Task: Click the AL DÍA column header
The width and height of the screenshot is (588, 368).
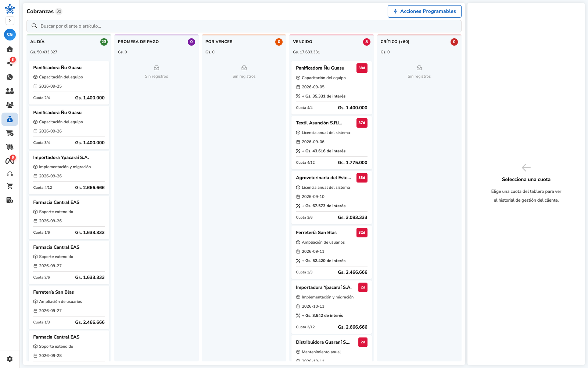Action: point(37,42)
